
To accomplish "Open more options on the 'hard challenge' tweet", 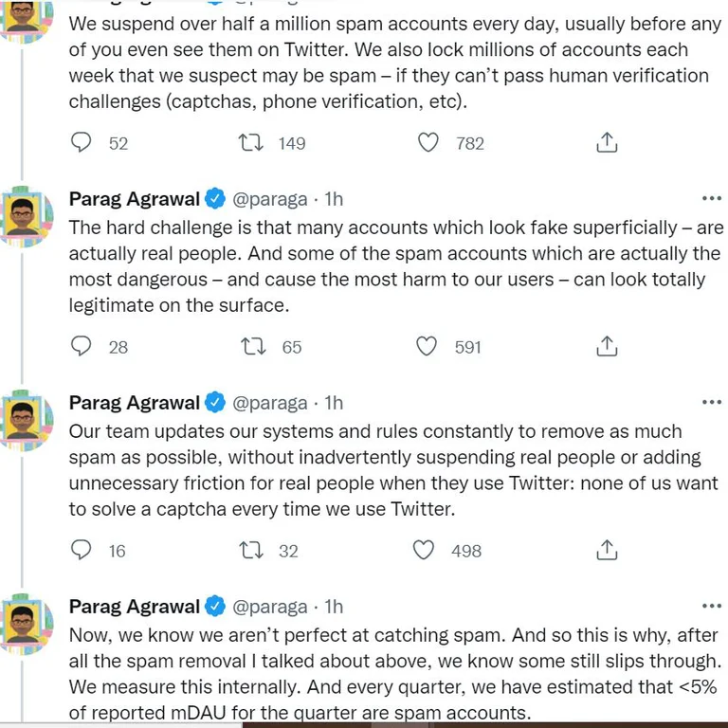I will 711,199.
